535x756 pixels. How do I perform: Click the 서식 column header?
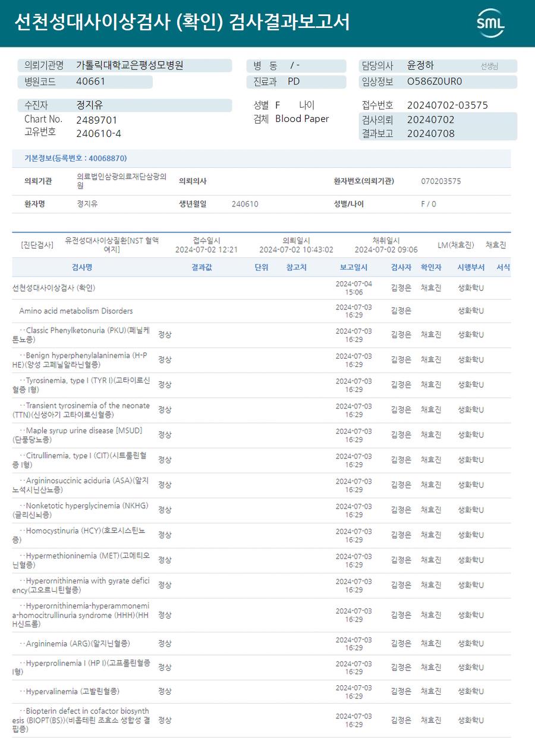click(x=503, y=268)
